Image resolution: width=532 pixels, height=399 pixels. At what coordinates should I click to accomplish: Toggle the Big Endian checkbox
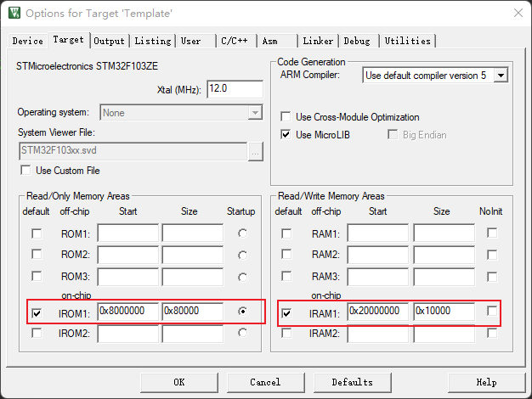[x=393, y=135]
